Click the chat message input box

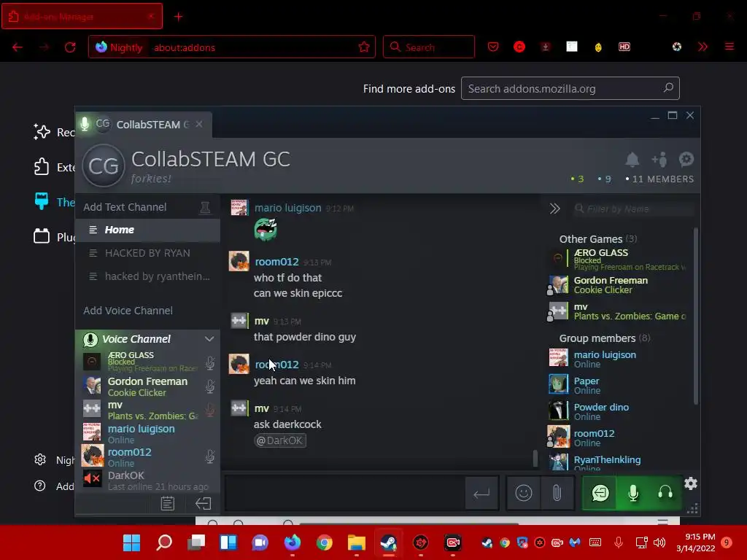(344, 494)
